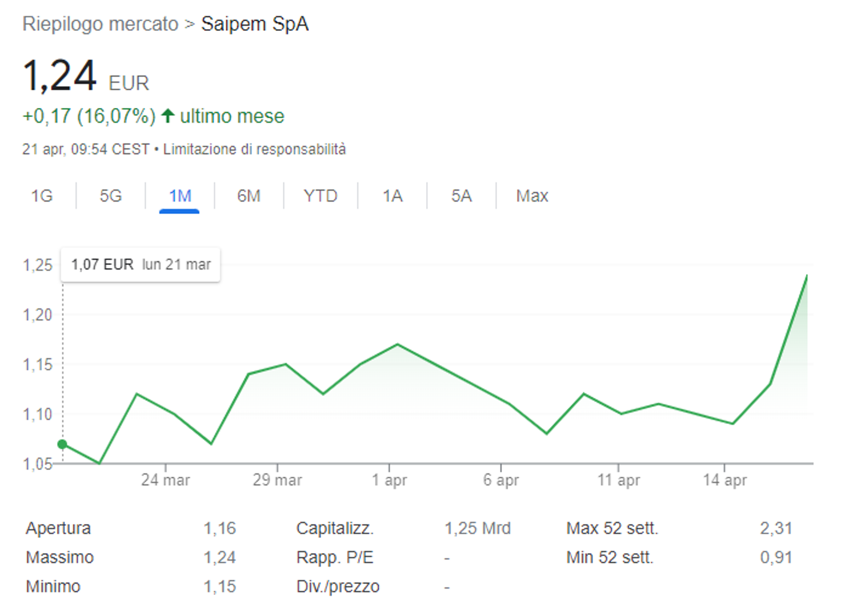Select the 1G time range tab
The width and height of the screenshot is (857, 616).
tap(42, 196)
